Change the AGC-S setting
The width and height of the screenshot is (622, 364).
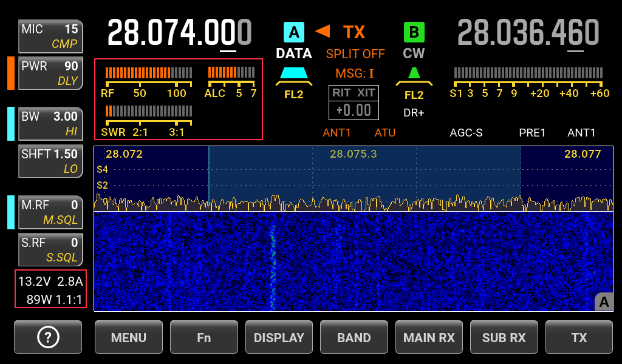[x=466, y=132]
